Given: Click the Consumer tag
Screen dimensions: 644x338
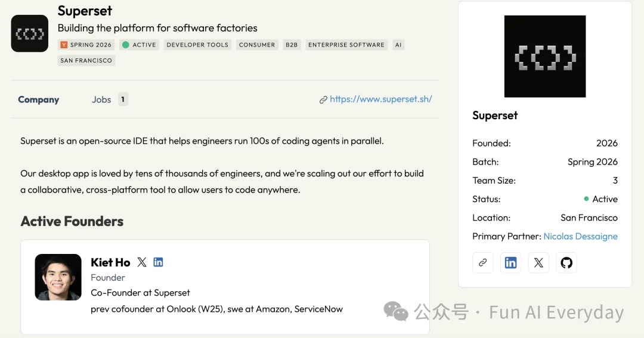Looking at the screenshot, I should [257, 45].
